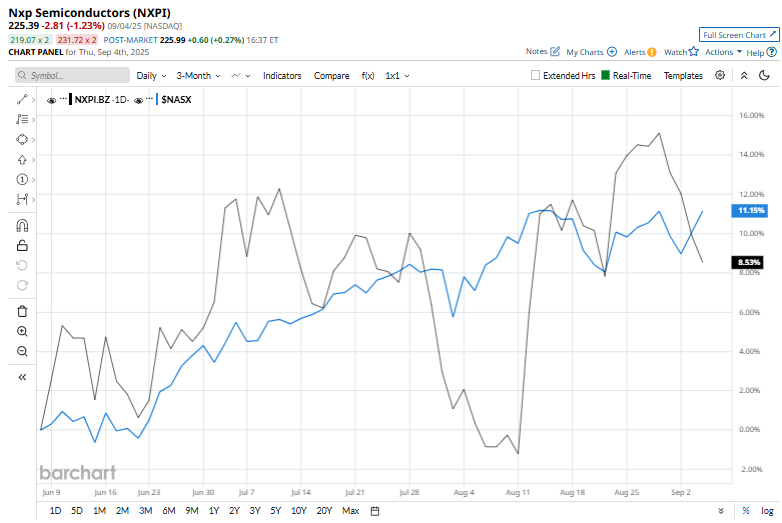
Task: Toggle Real-Time green checkbox
Action: [605, 75]
